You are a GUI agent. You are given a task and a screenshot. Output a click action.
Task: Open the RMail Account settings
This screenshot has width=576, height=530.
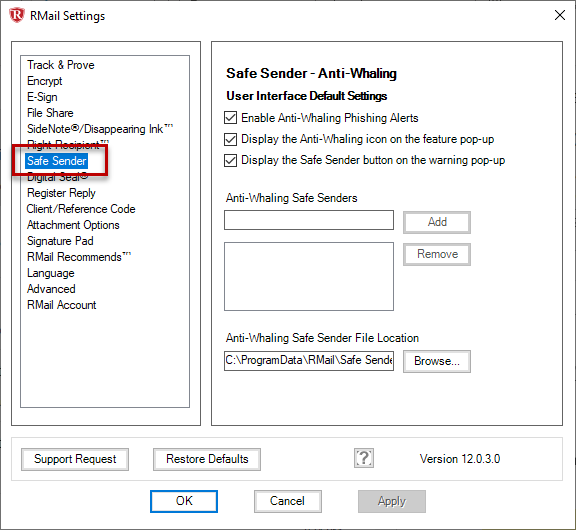click(x=61, y=305)
